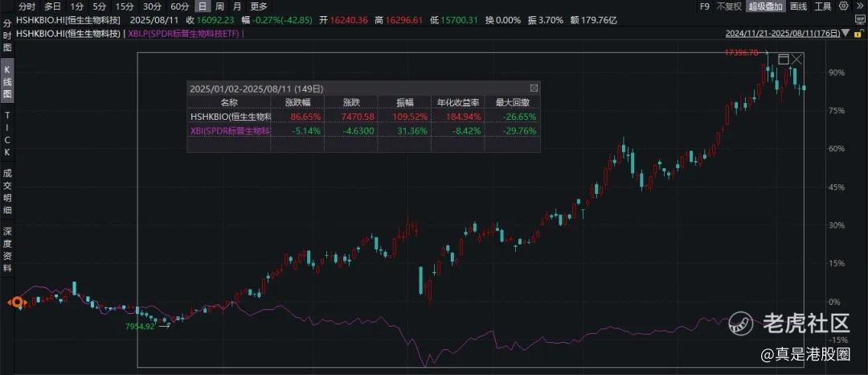
Task: Open the 工具 tools menu
Action: tap(824, 6)
